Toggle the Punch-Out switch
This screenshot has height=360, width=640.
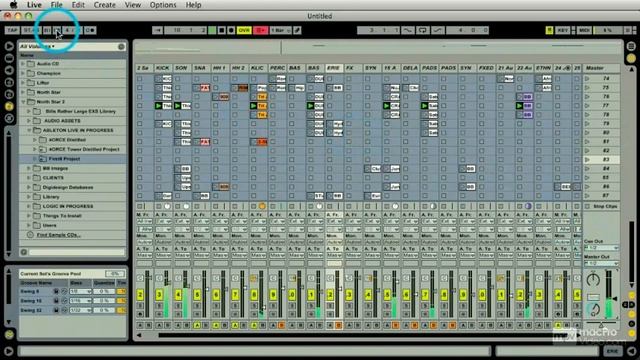point(438,30)
